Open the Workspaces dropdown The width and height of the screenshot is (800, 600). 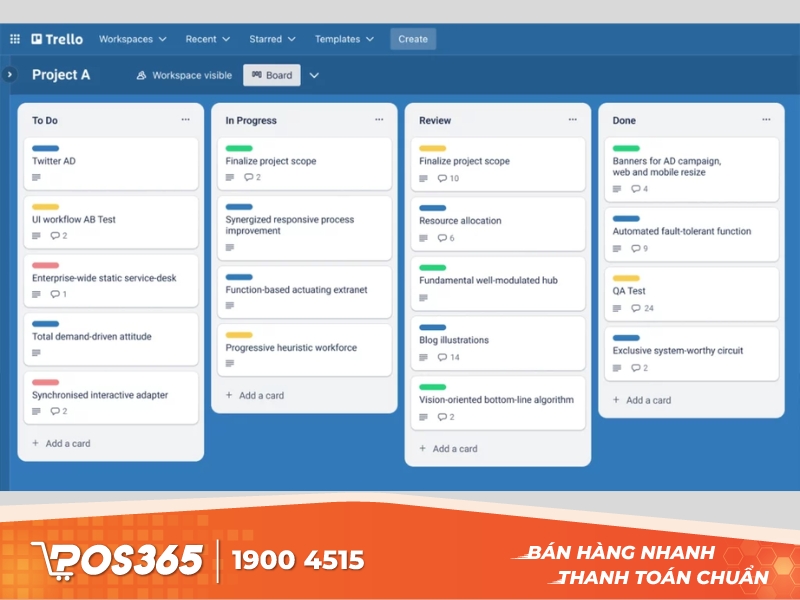click(x=133, y=39)
